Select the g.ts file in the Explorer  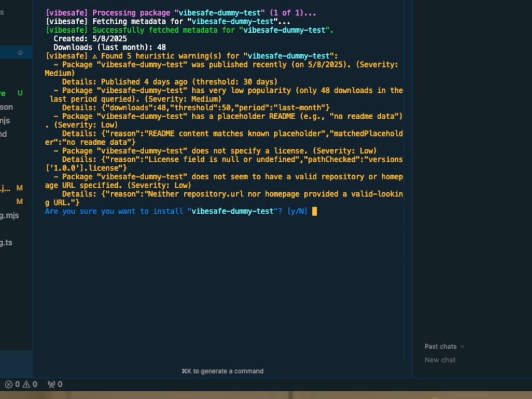pos(6,242)
